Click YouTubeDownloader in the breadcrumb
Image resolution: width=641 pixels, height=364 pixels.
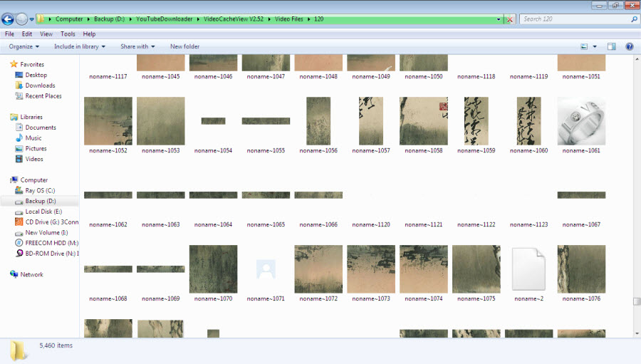click(164, 19)
